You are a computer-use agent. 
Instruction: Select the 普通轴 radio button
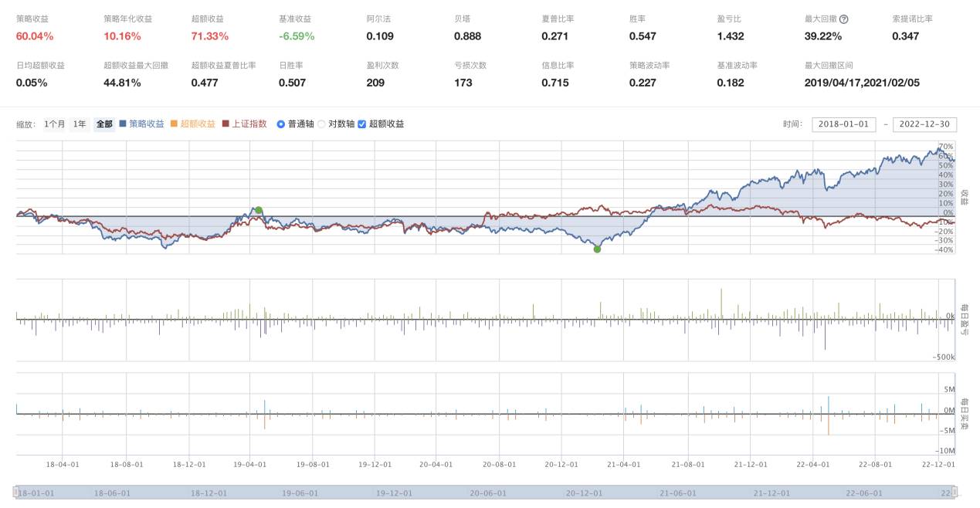(281, 124)
